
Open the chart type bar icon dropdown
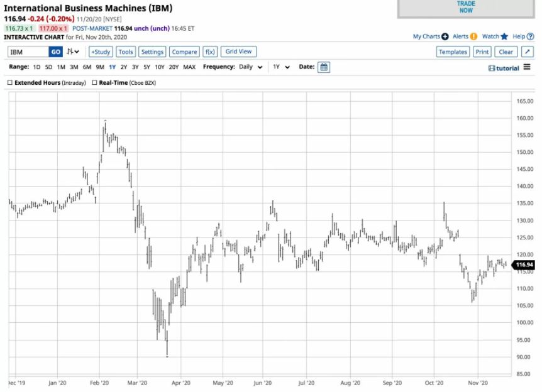73,52
